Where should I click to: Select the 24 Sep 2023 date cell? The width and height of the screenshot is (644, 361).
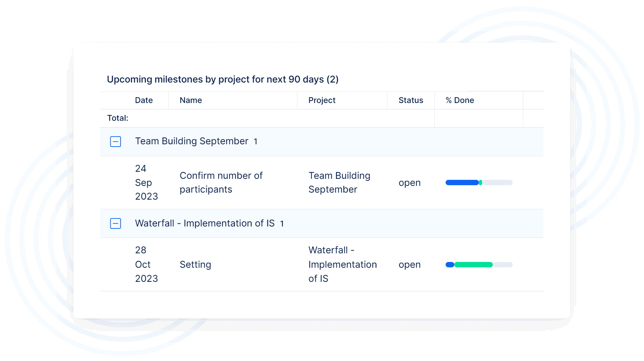146,183
